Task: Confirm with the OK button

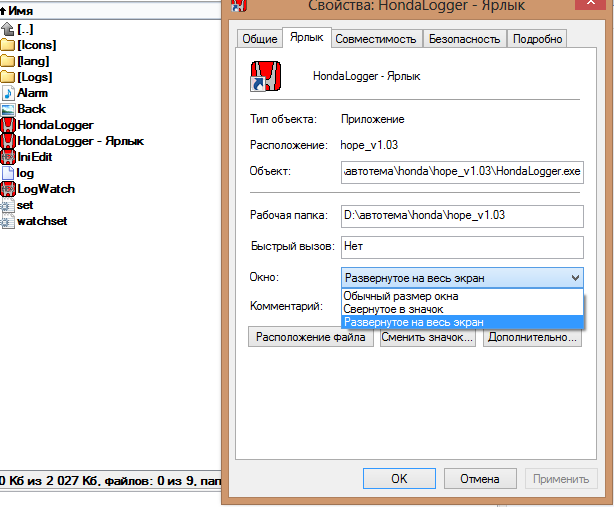Action: point(399,478)
